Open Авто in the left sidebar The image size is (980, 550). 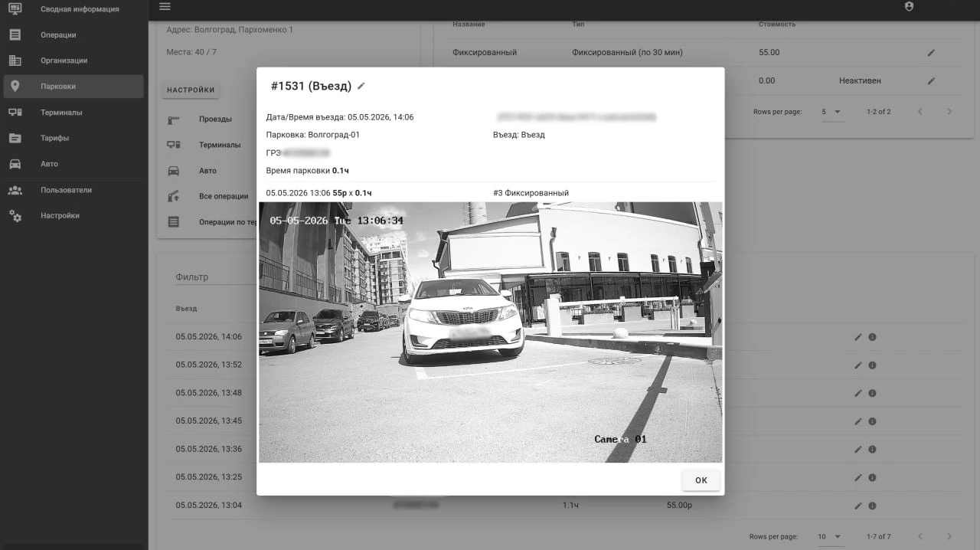[73, 164]
